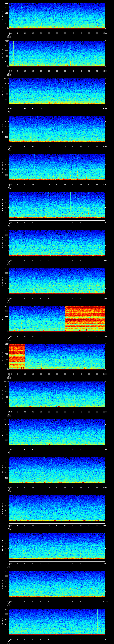Click the 13:50:00 start time label

coord(9,260)
